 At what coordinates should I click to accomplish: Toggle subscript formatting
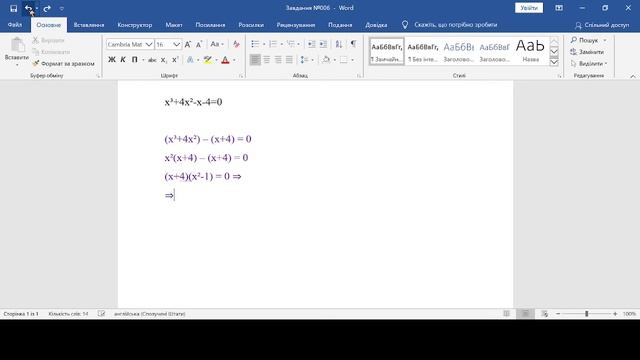tap(164, 60)
